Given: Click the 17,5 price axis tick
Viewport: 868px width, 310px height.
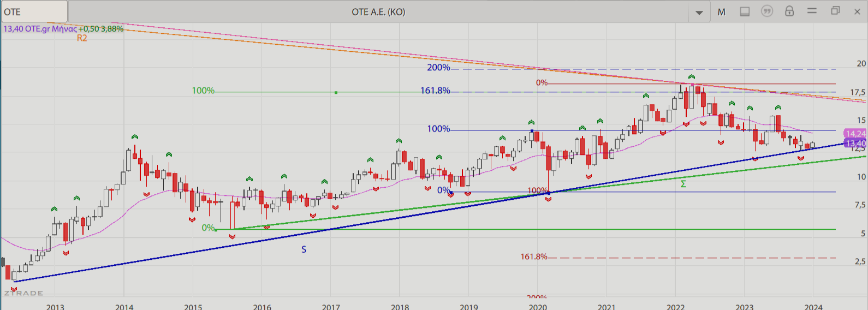Looking at the screenshot, I should point(858,92).
